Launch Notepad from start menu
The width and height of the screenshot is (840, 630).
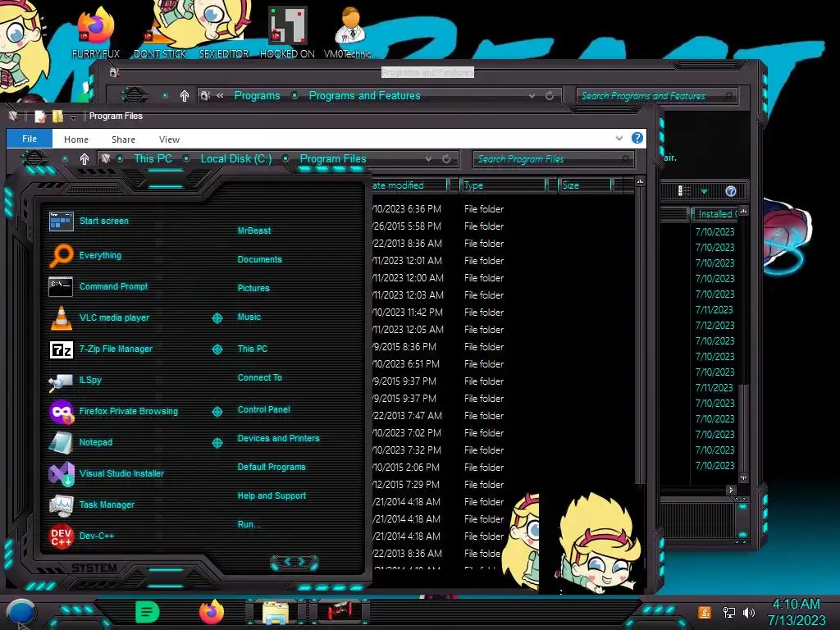coord(80,442)
